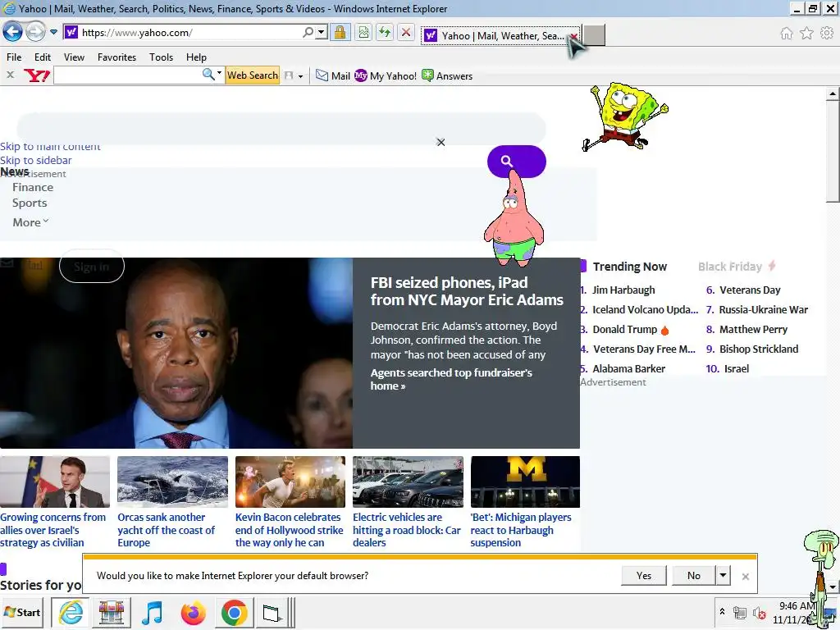
Task: Open the Tools menu
Action: click(161, 57)
